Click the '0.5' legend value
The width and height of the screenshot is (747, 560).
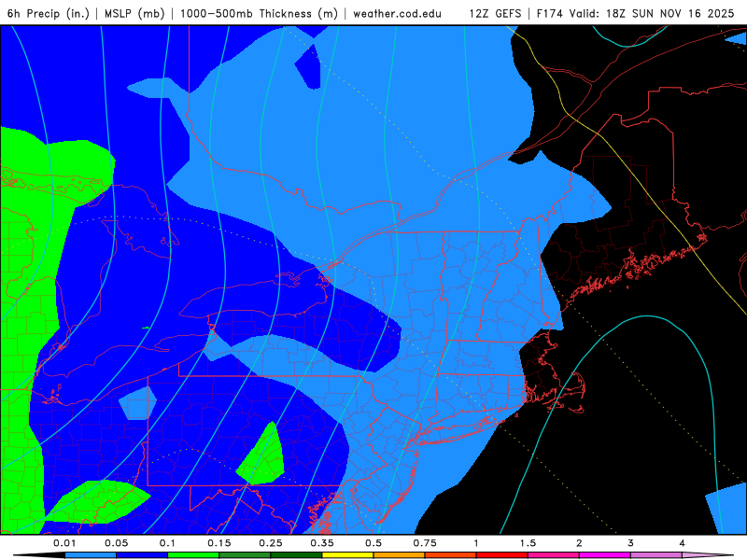pos(373,543)
